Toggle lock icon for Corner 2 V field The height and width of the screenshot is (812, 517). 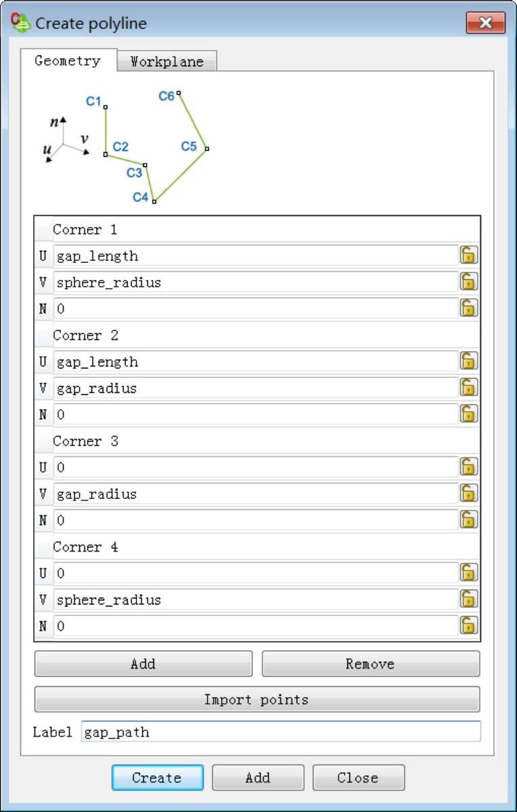469,387
